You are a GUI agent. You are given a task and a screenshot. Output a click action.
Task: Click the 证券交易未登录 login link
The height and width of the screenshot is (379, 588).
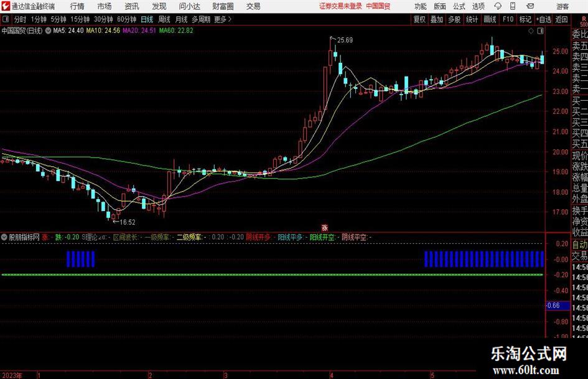pos(340,6)
